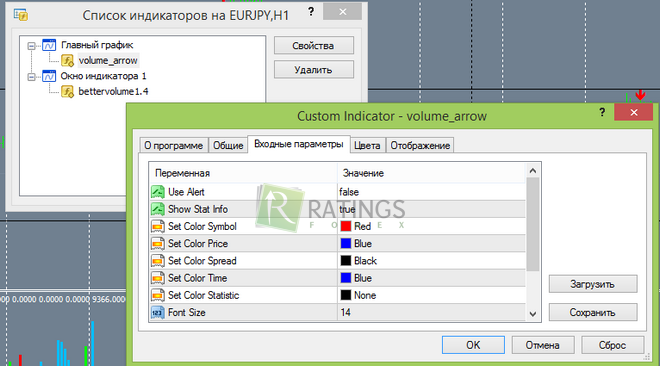Image resolution: width=660 pixels, height=366 pixels.
Task: Click the Главный график chart icon
Action: pyautogui.click(x=49, y=45)
